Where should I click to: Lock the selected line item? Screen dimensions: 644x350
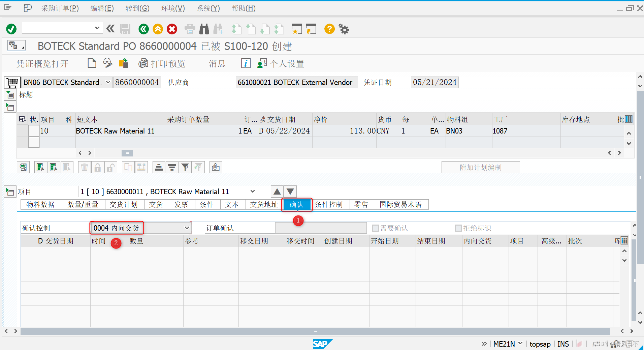click(x=97, y=167)
